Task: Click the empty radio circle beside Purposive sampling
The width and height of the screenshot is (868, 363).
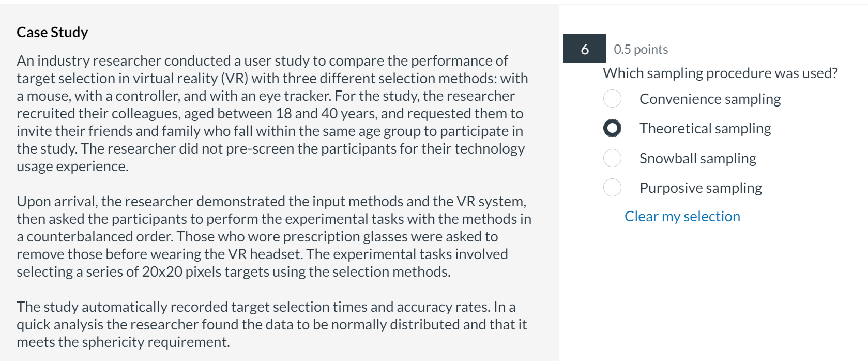Action: (612, 187)
